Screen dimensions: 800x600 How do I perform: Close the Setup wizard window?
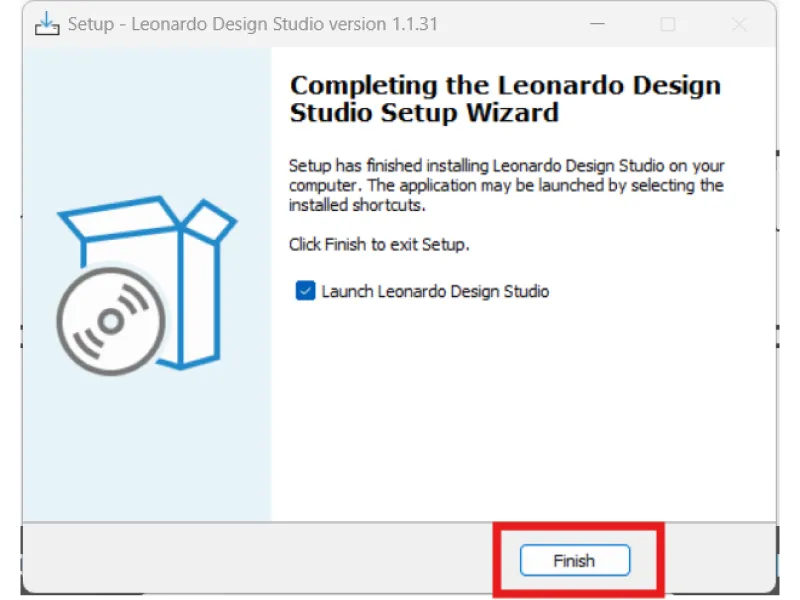point(737,24)
